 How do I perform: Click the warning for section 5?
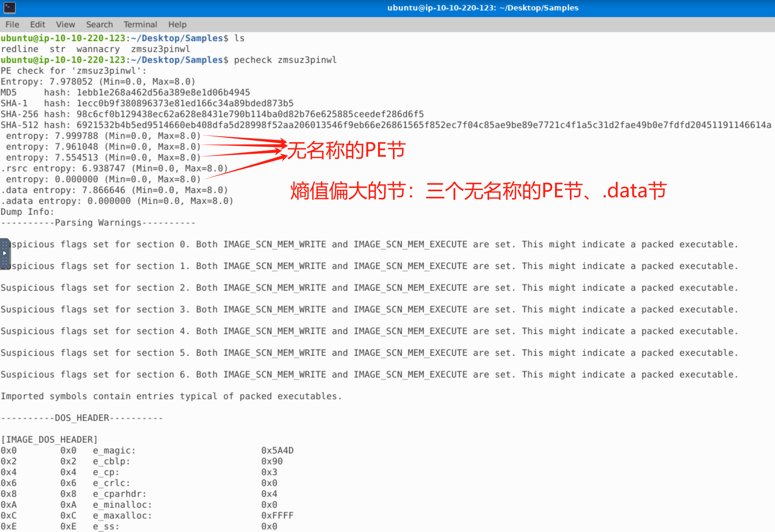click(x=370, y=353)
